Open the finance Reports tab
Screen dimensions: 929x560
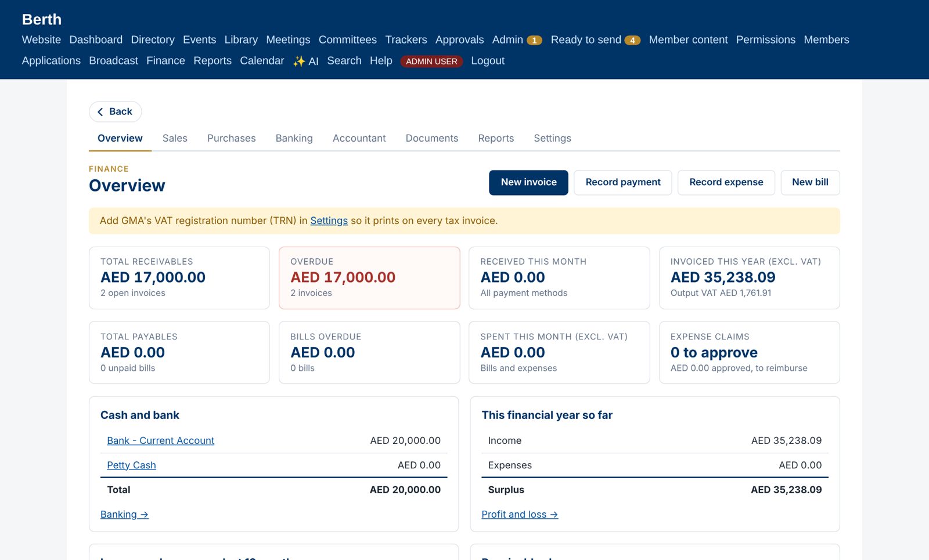pyautogui.click(x=496, y=138)
